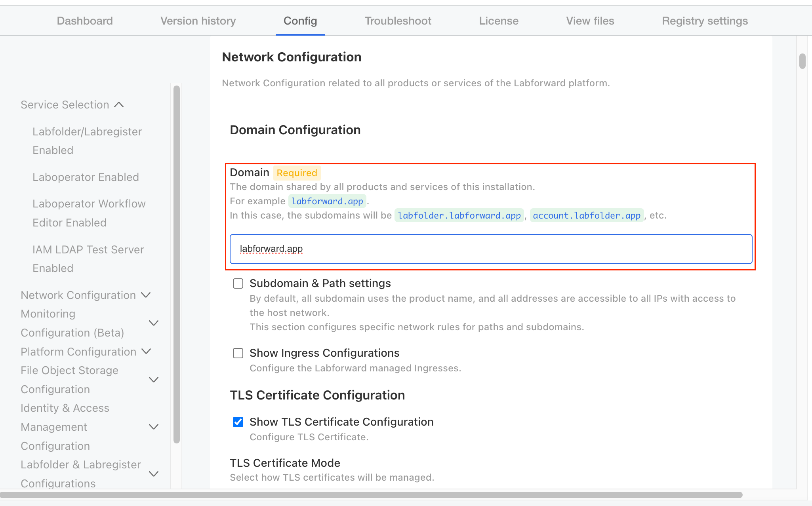Uncheck Show TLS Certificate Configuration
The image size is (812, 506).
click(238, 422)
